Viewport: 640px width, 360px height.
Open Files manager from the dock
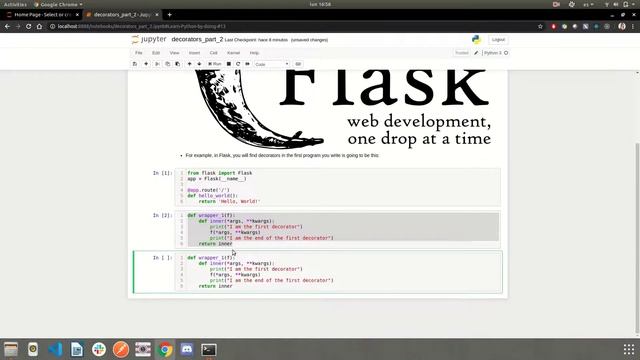[11, 349]
